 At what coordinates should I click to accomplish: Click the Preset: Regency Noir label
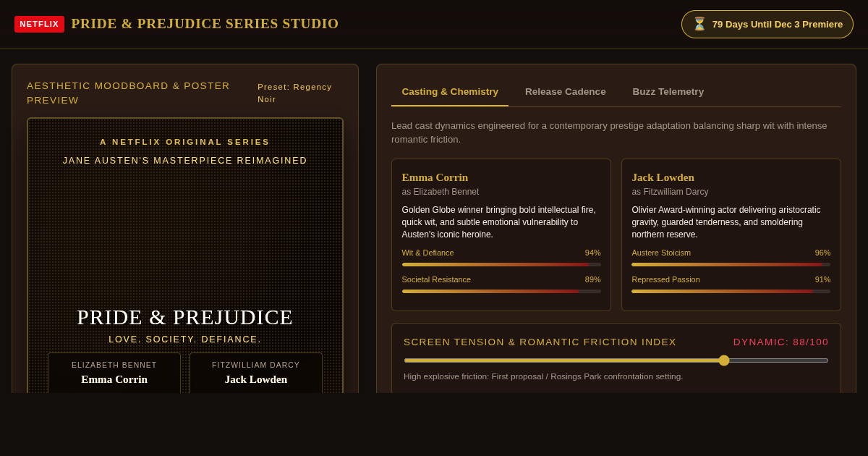pos(295,93)
